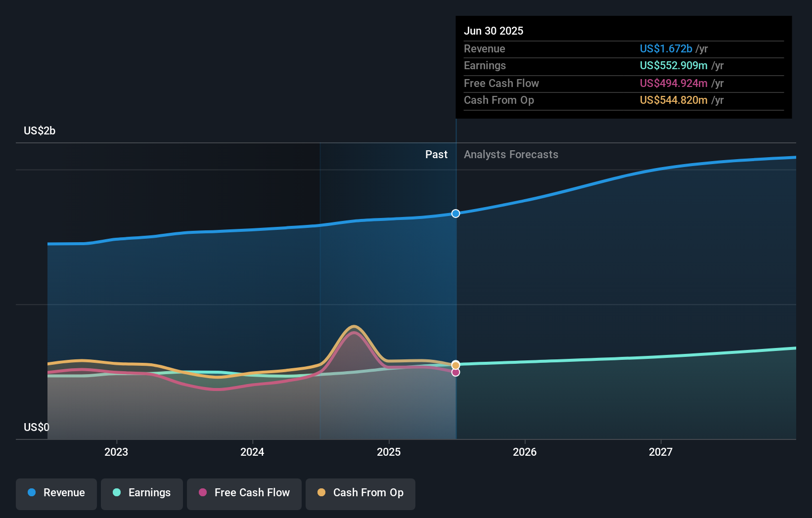The height and width of the screenshot is (518, 812).
Task: Select the 2027 x-axis label
Action: [x=661, y=452]
